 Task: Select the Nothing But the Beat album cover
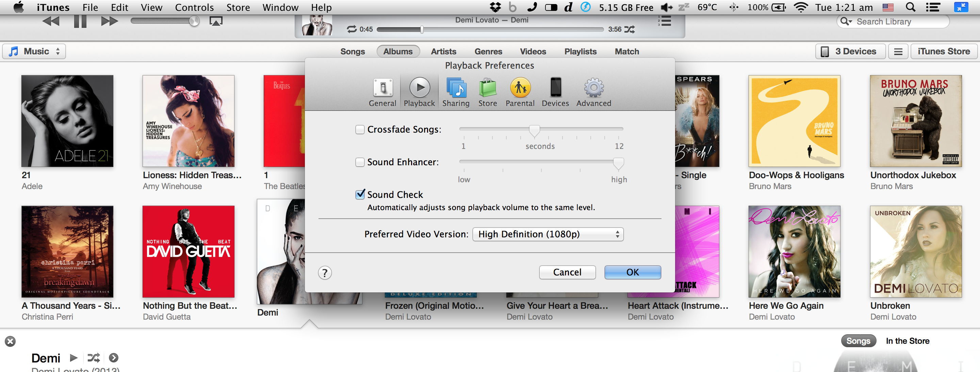pyautogui.click(x=188, y=252)
